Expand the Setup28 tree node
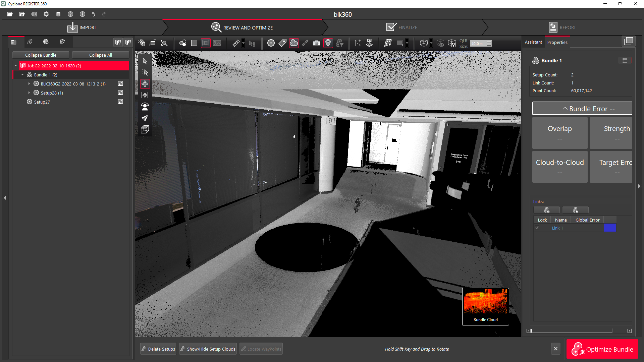This screenshot has height=362, width=644. coord(29,93)
